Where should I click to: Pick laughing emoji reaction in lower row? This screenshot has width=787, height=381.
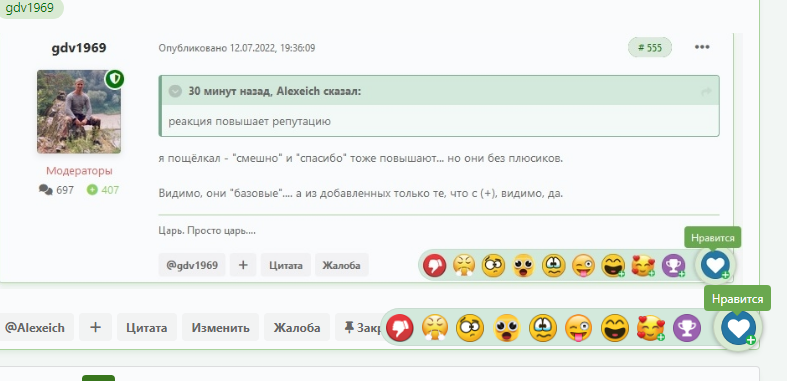[x=615, y=328]
